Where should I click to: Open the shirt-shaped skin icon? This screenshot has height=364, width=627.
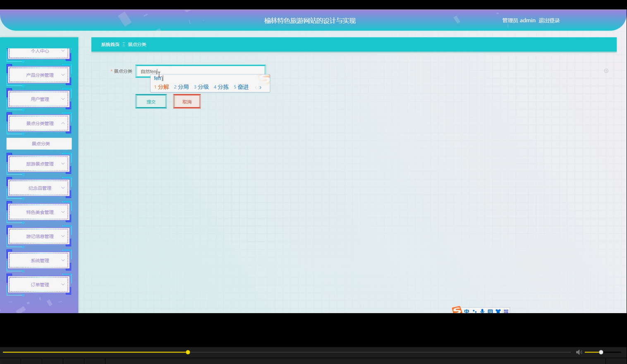[x=498, y=311]
